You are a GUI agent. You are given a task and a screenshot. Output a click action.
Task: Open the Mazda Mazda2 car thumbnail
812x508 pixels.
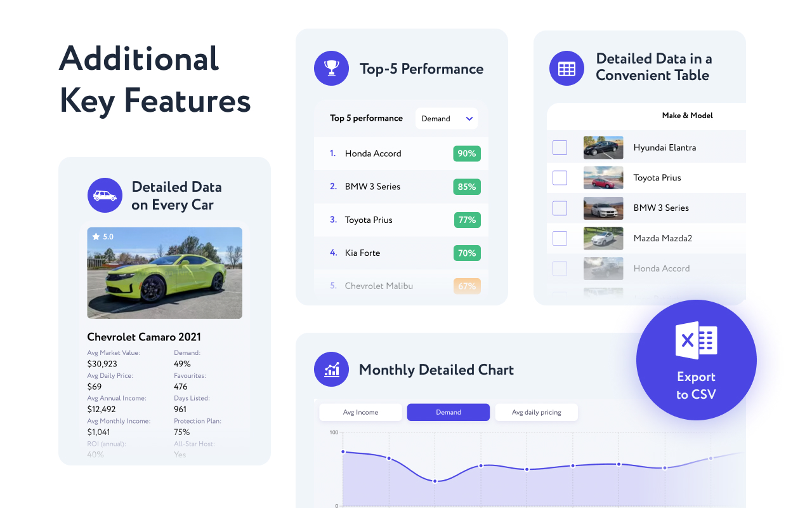click(603, 238)
